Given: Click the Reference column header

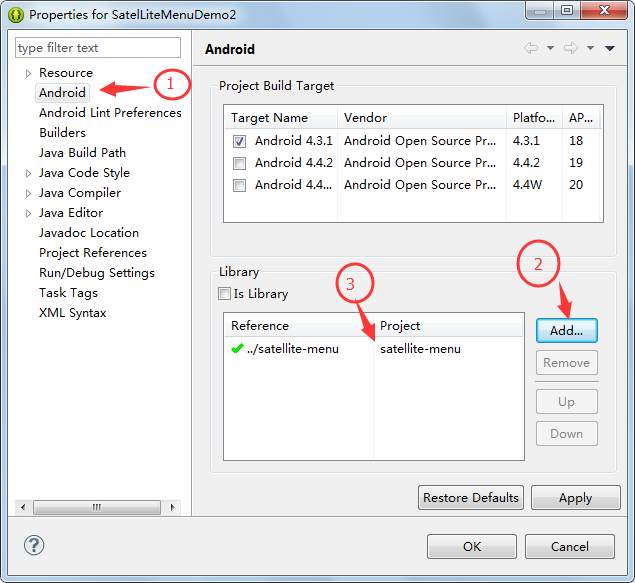Looking at the screenshot, I should [x=299, y=326].
